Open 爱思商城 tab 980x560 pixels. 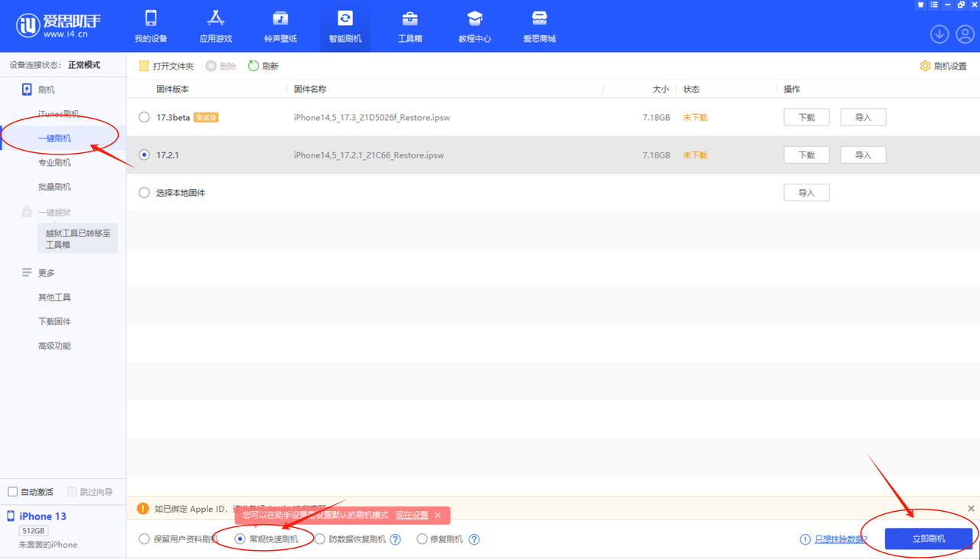(539, 27)
